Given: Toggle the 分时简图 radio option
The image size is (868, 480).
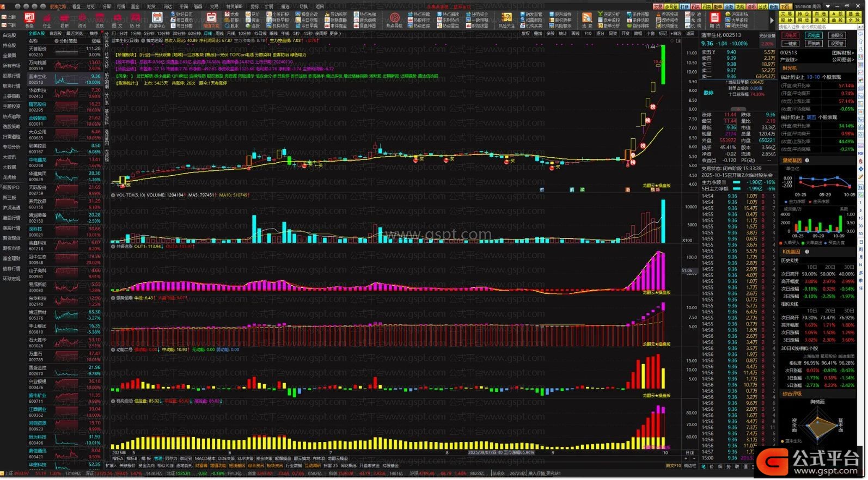Looking at the screenshot, I should click(57, 41).
